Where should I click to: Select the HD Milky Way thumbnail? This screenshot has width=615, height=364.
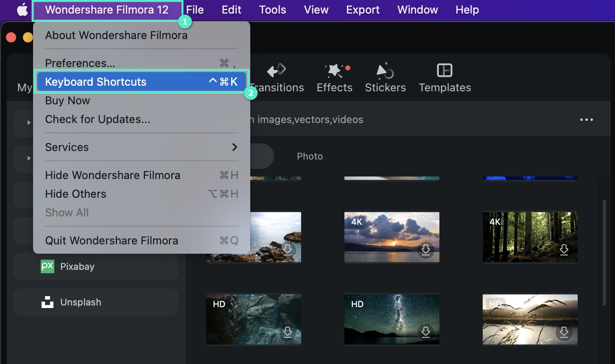[392, 319]
